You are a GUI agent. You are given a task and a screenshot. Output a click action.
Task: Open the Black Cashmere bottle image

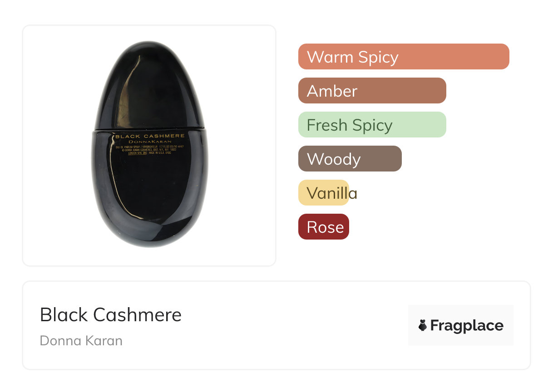coord(149,145)
